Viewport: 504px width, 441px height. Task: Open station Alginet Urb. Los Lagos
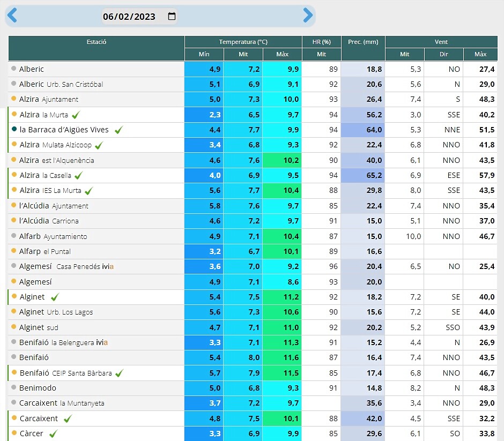tap(56, 312)
